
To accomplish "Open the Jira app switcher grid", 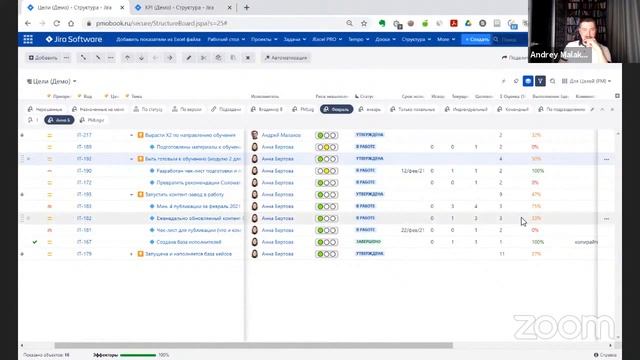I will pyautogui.click(x=28, y=39).
